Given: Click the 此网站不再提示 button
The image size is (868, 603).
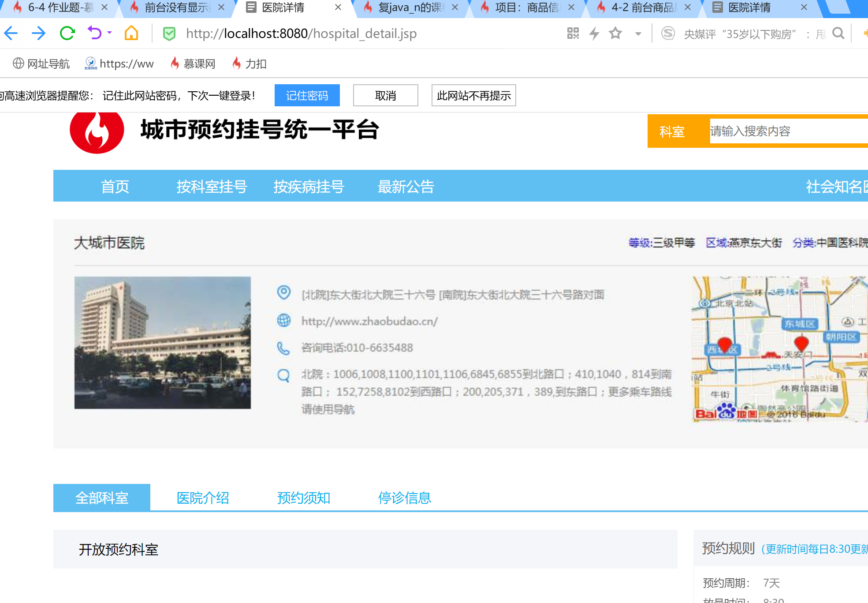Looking at the screenshot, I should [474, 95].
